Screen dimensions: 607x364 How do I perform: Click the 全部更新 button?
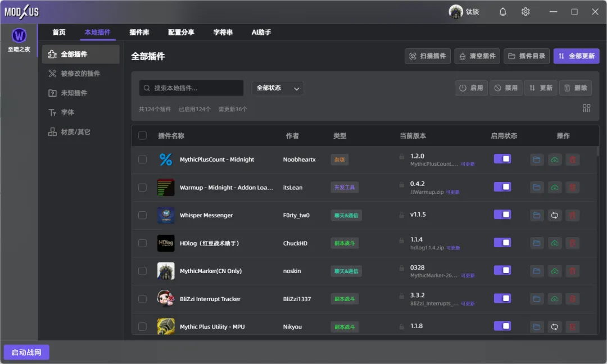[x=577, y=56]
